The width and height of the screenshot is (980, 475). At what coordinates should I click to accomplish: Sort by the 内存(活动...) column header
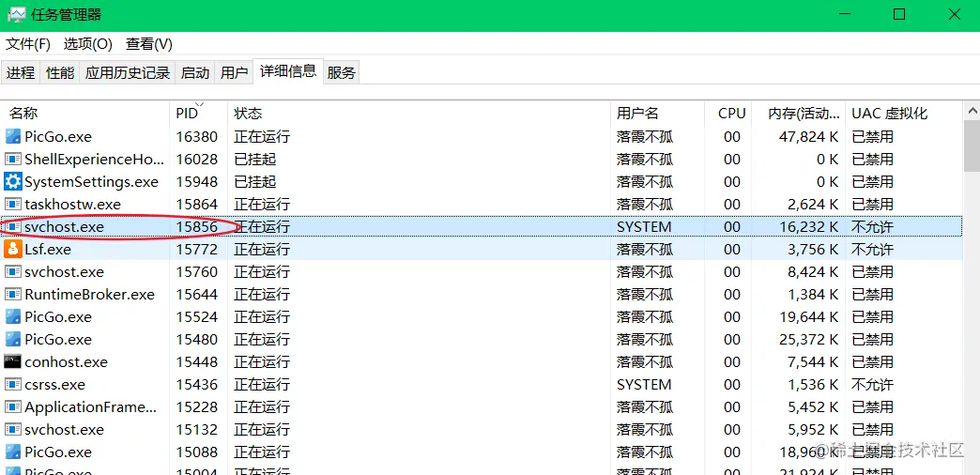click(798, 114)
